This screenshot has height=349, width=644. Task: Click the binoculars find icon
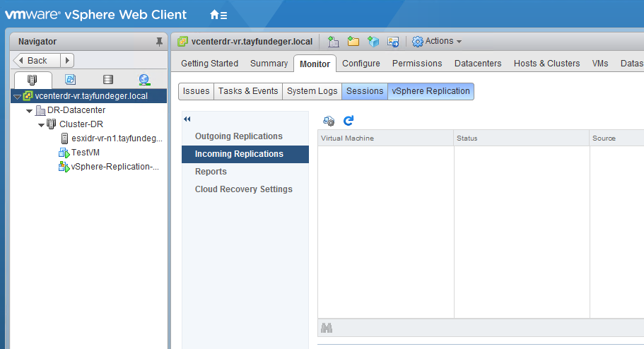pyautogui.click(x=327, y=328)
